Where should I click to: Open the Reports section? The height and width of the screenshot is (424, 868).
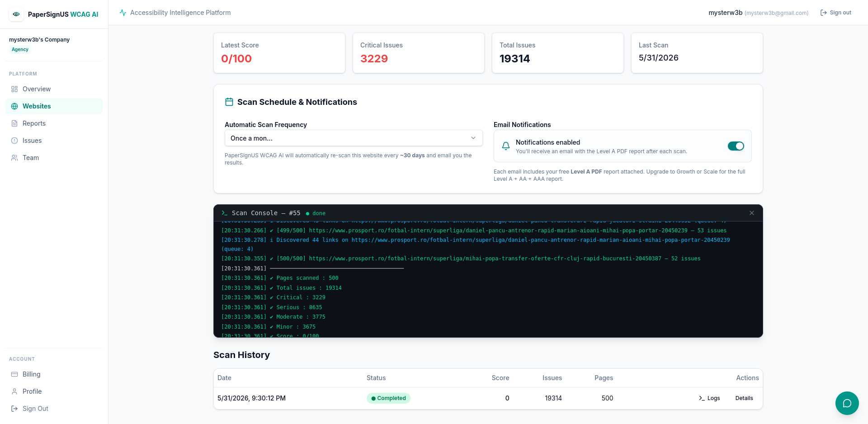pyautogui.click(x=54, y=123)
